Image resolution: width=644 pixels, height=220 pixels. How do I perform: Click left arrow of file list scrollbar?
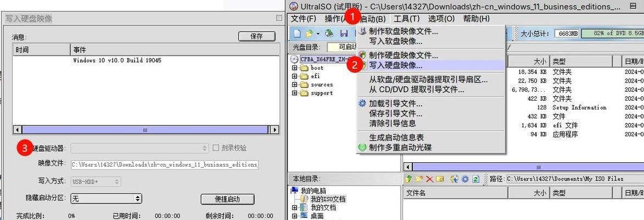(408, 167)
